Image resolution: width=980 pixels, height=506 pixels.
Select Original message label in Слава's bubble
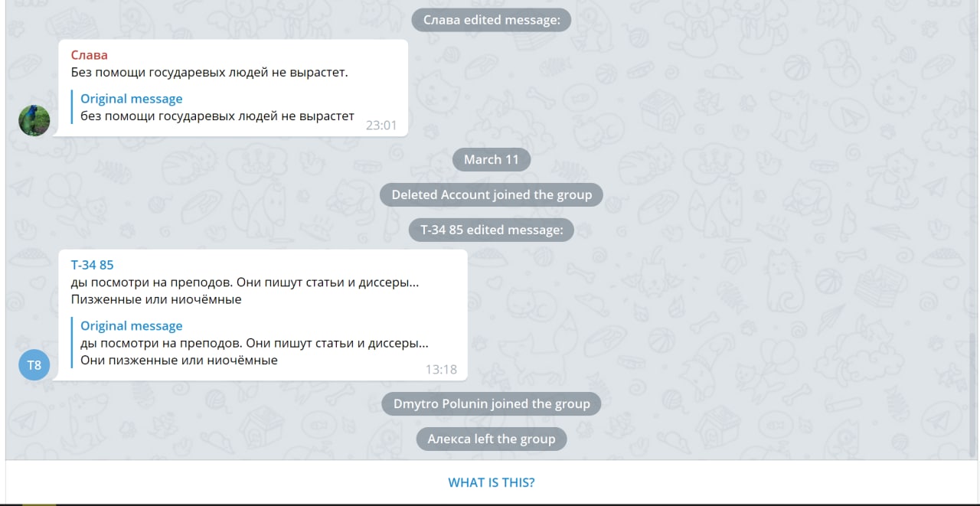pyautogui.click(x=132, y=99)
